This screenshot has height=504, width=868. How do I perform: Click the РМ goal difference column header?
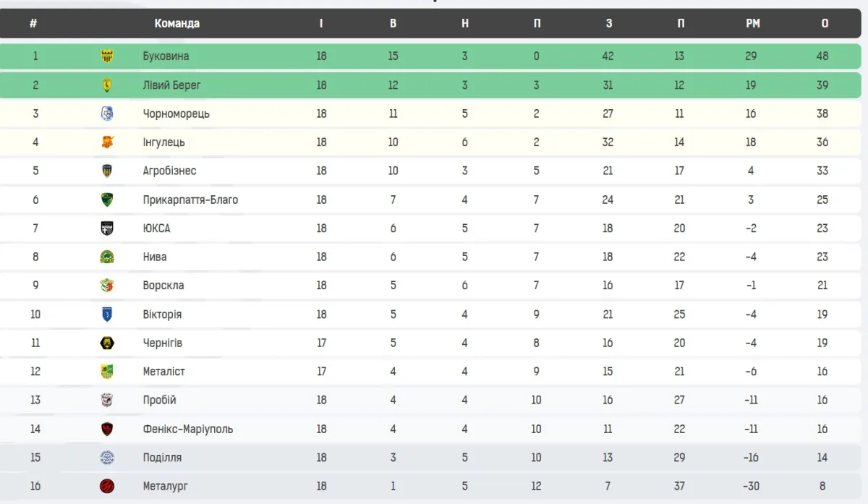tap(752, 23)
